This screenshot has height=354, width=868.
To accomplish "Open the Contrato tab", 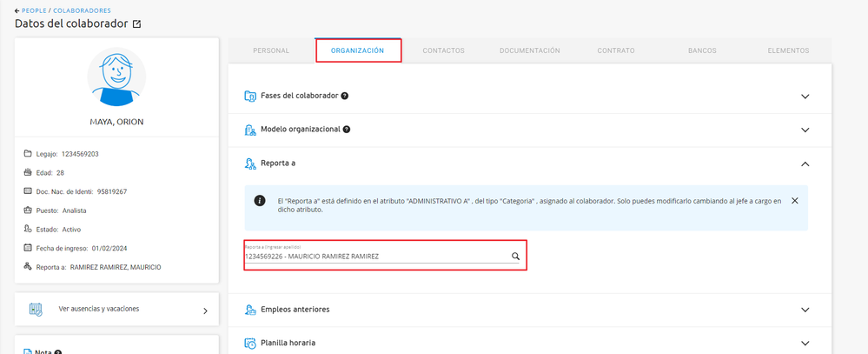I will click(616, 50).
